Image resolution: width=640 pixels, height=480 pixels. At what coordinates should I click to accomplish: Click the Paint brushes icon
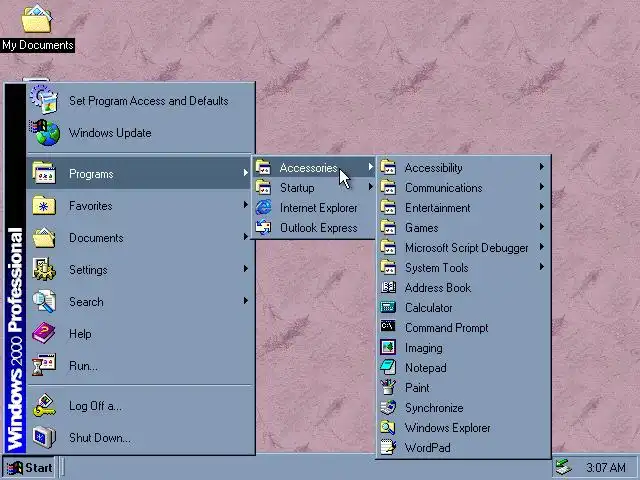coord(388,387)
